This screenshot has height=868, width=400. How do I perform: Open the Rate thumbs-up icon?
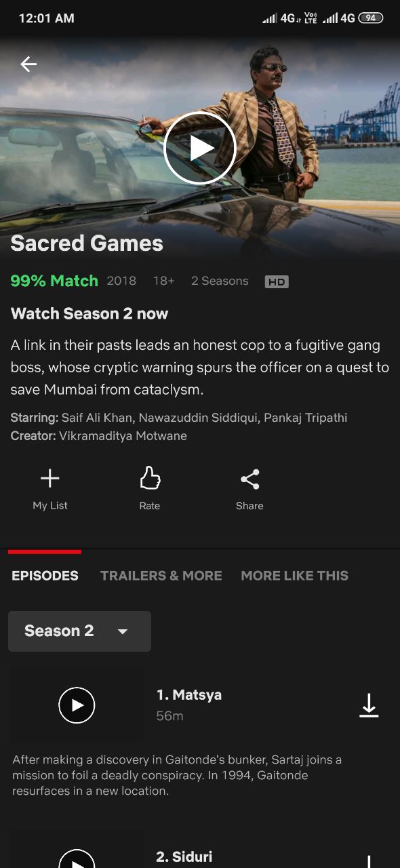(150, 479)
